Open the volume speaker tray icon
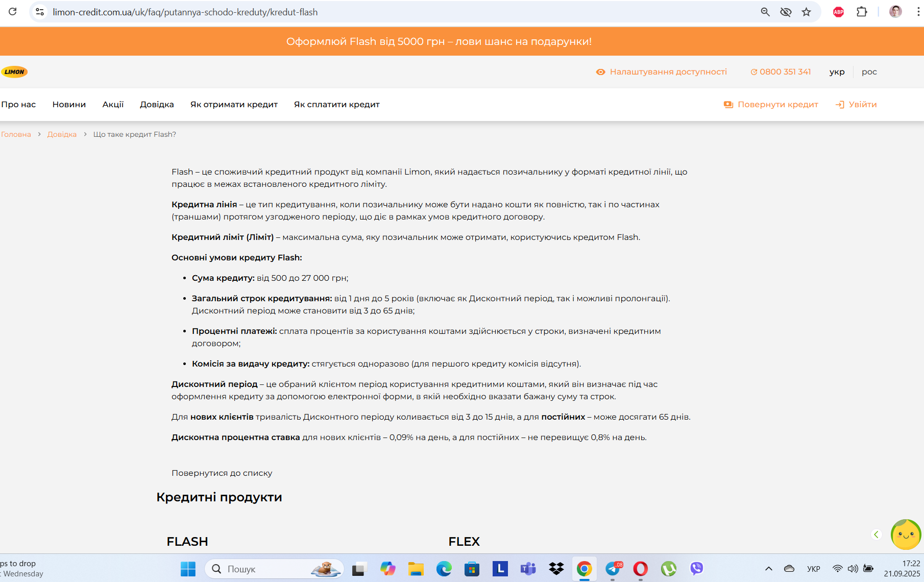924x582 pixels. pyautogui.click(x=853, y=569)
